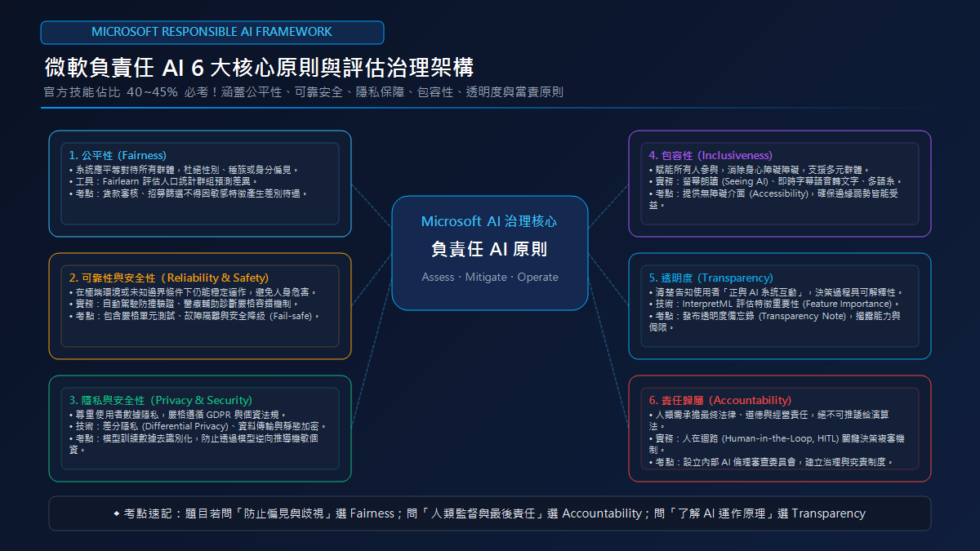Click the Seeing AI practice bullet
Screen dimensions: 980x551
click(775, 181)
